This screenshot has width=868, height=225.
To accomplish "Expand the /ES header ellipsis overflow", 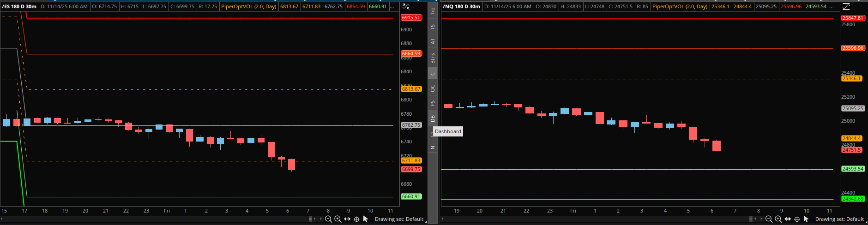I will (x=393, y=6).
